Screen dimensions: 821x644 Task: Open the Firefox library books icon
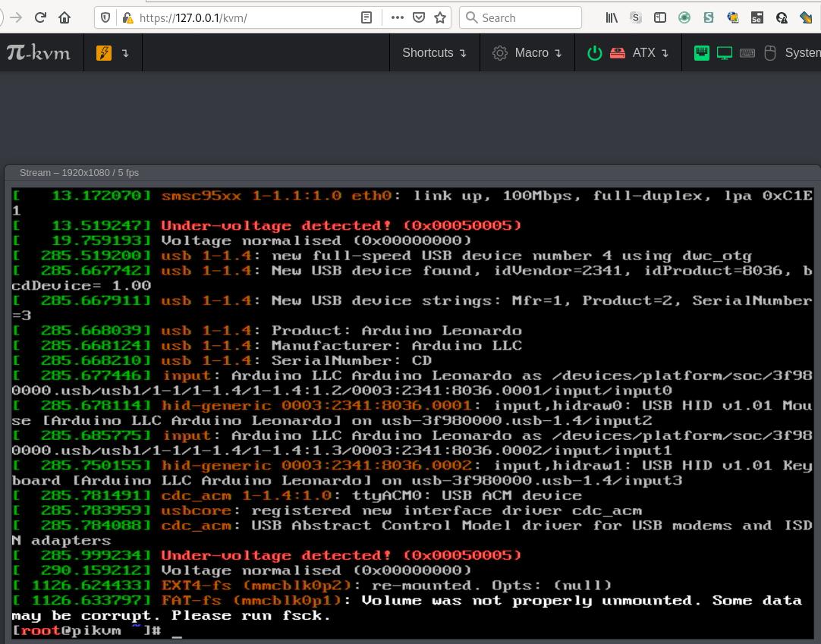tap(611, 17)
